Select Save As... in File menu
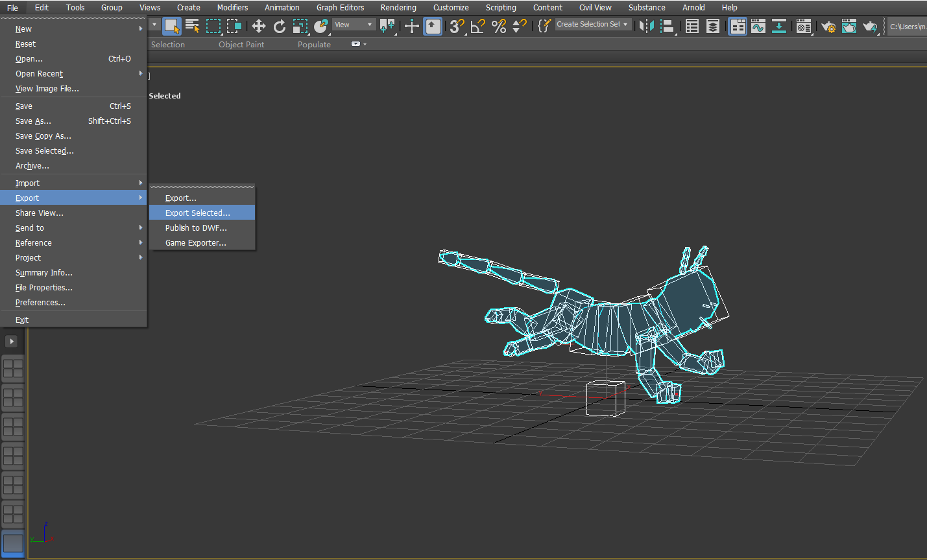Screen dimensions: 927x560 (73, 121)
